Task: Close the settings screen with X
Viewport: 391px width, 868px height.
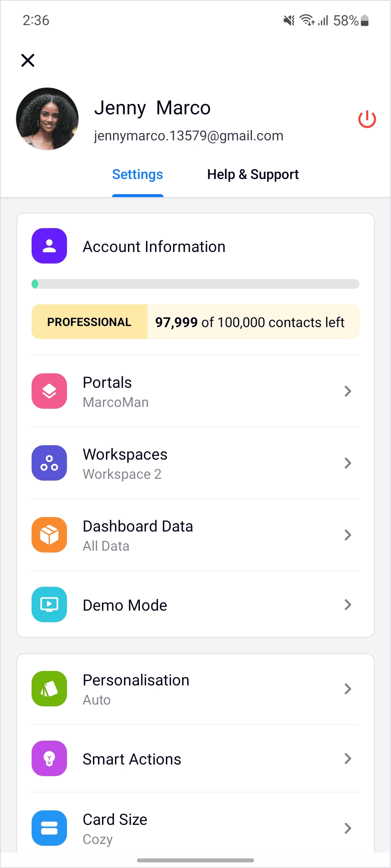Action: pyautogui.click(x=28, y=60)
